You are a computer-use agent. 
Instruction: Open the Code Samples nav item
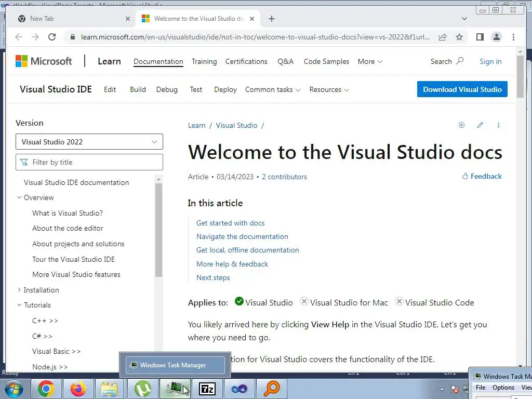point(326,61)
